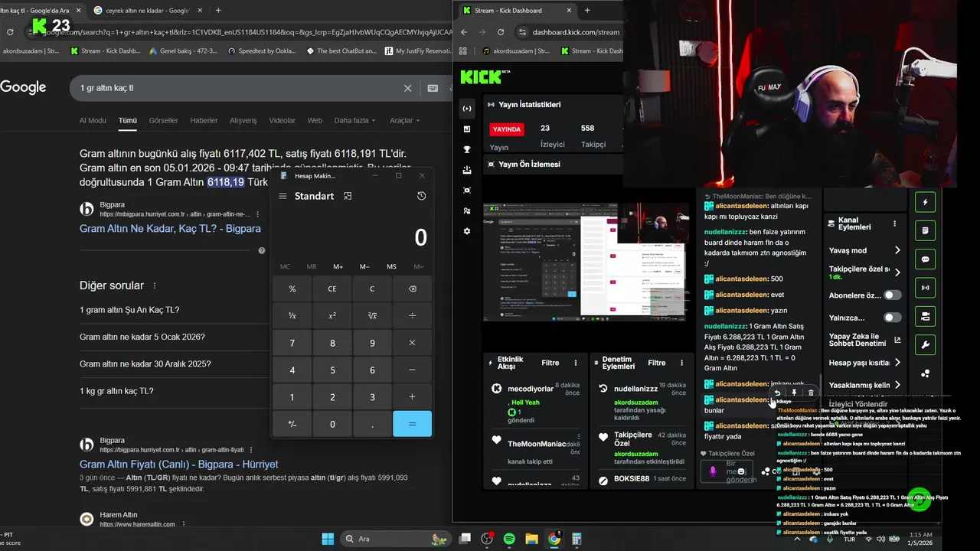
Task: Pin the hovered chat message
Action: tap(794, 393)
